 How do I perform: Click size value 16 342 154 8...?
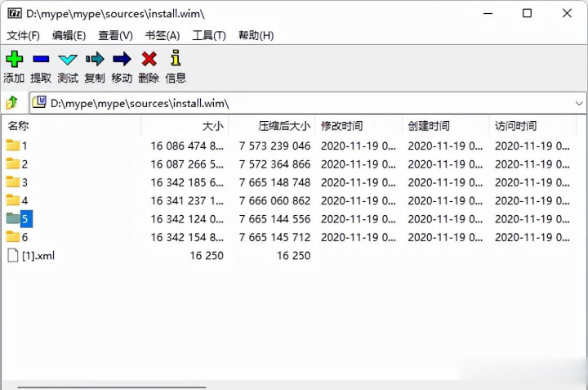(187, 237)
